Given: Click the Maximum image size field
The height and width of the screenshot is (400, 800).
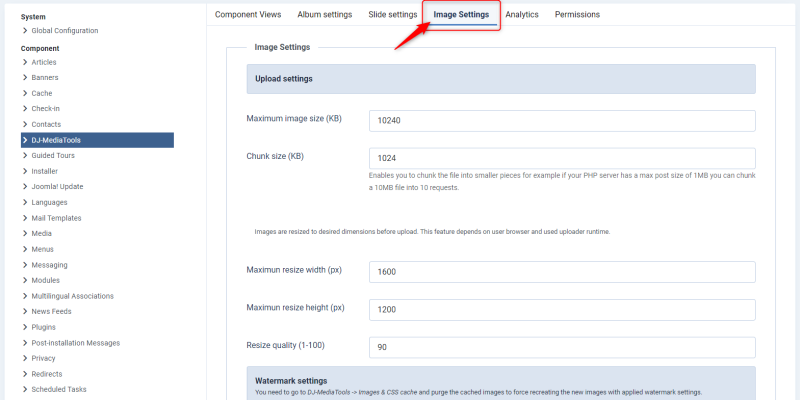Looking at the screenshot, I should (x=562, y=121).
